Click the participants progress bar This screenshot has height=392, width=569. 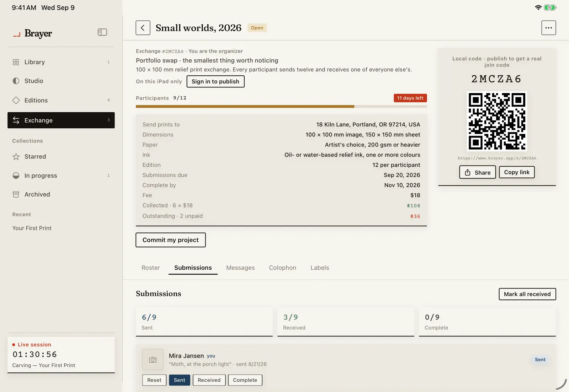tap(281, 106)
